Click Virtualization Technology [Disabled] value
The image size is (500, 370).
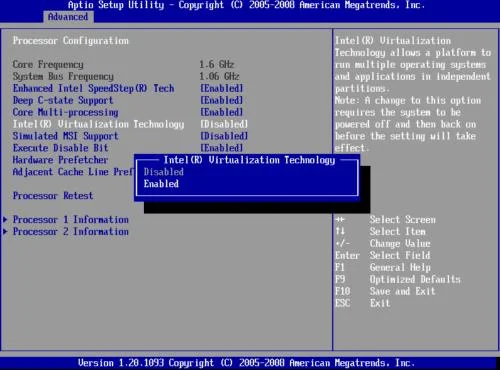tap(224, 124)
